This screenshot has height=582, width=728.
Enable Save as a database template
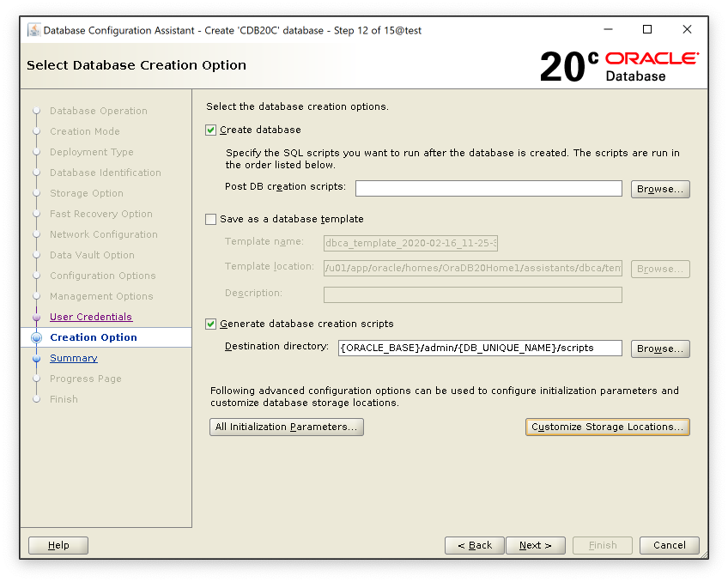[x=211, y=219]
